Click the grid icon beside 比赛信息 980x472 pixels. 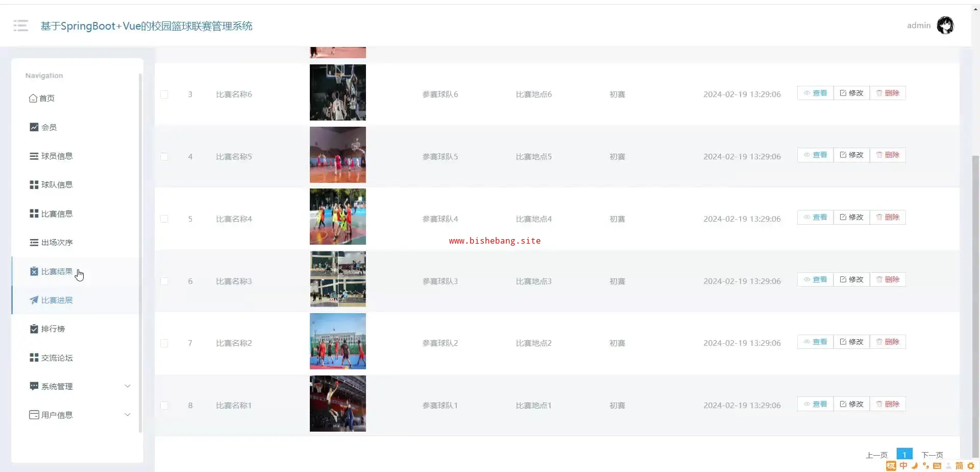[34, 214]
